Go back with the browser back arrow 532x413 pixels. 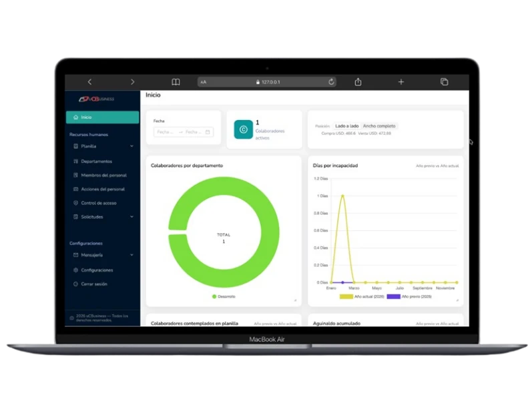(89, 81)
